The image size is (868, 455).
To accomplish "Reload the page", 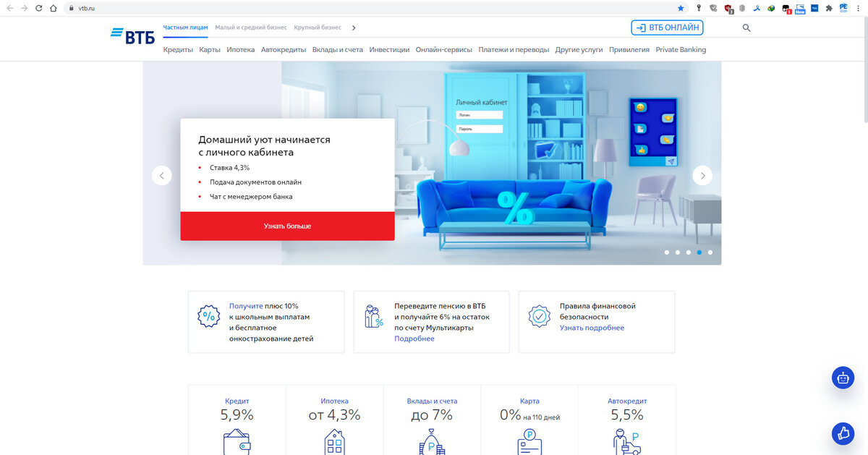I will pyautogui.click(x=39, y=8).
